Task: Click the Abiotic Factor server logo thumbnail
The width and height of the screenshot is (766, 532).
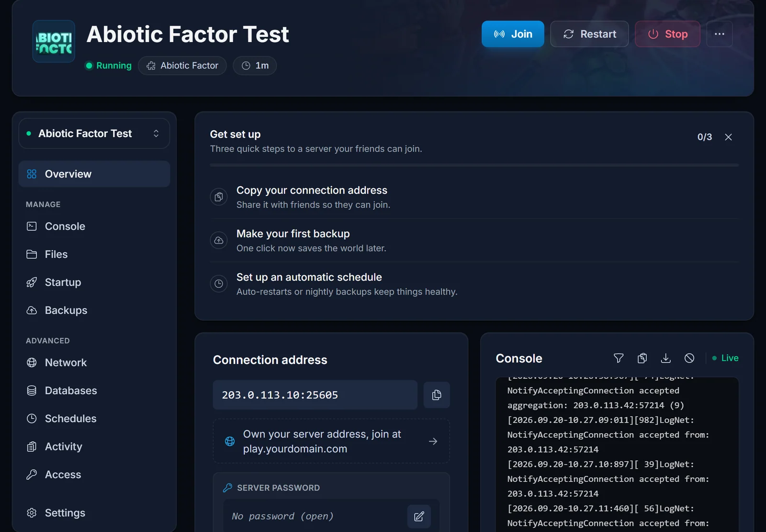Action: pos(54,42)
